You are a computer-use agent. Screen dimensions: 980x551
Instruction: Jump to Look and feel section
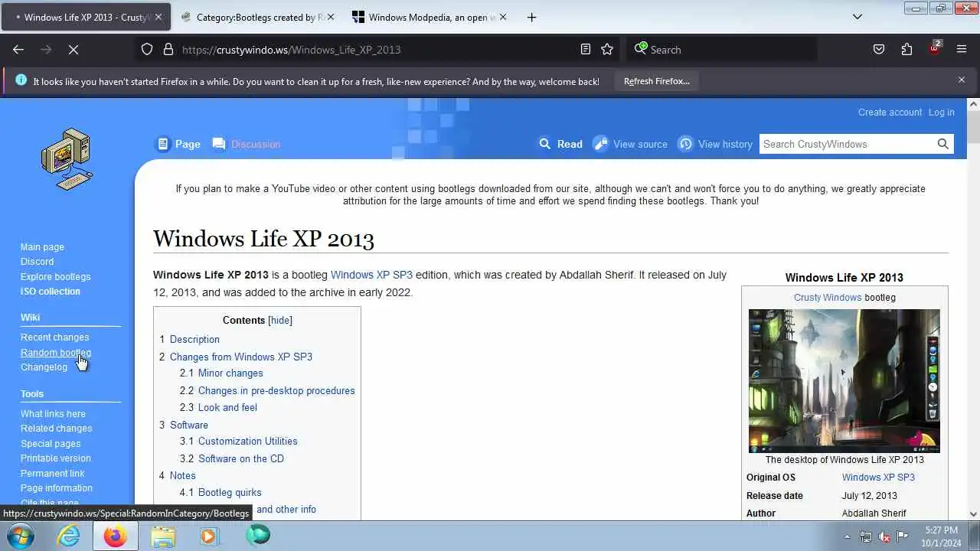click(x=227, y=408)
